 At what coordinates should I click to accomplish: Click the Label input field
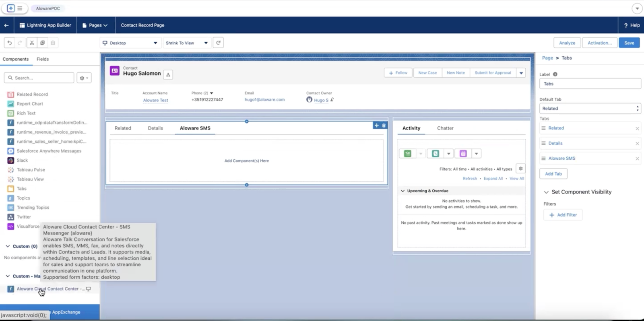[590, 84]
